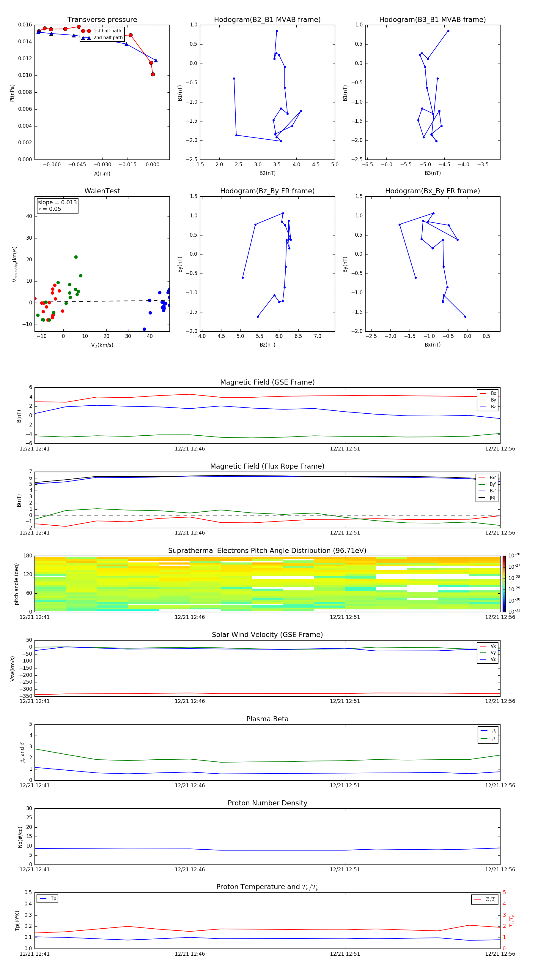Click '12/21 12:51' tick under proton temperature plot

pyautogui.click(x=344, y=954)
